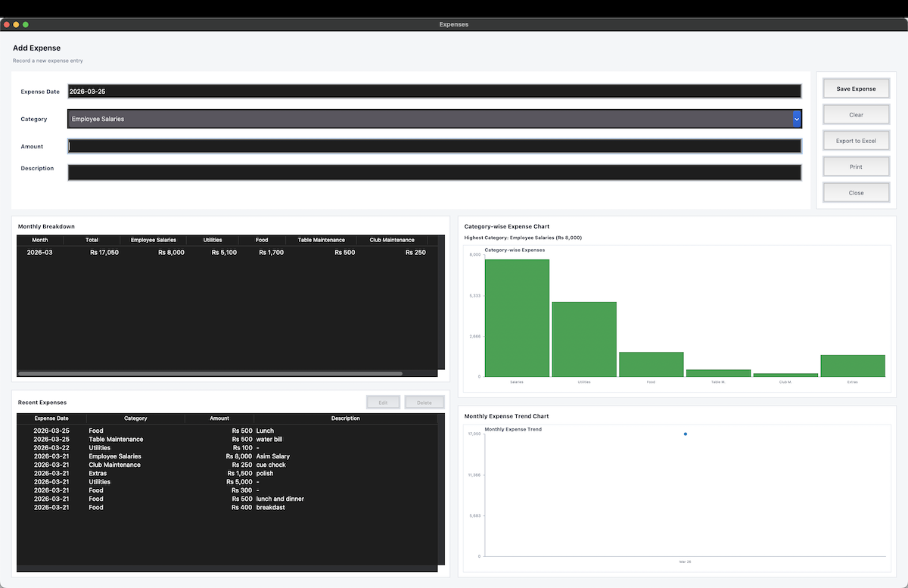Click the Delete button in Recent Expenses
The width and height of the screenshot is (908, 588).
424,403
